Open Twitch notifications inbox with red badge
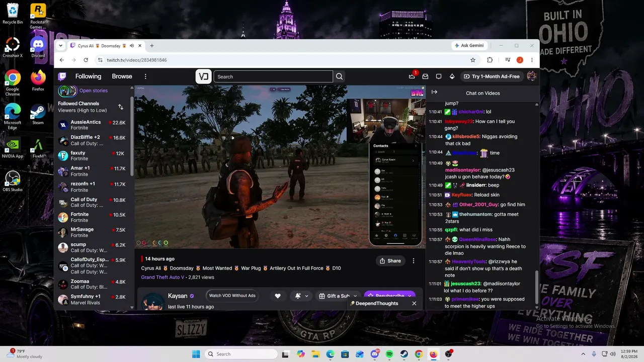This screenshot has height=362, width=644. [x=425, y=76]
